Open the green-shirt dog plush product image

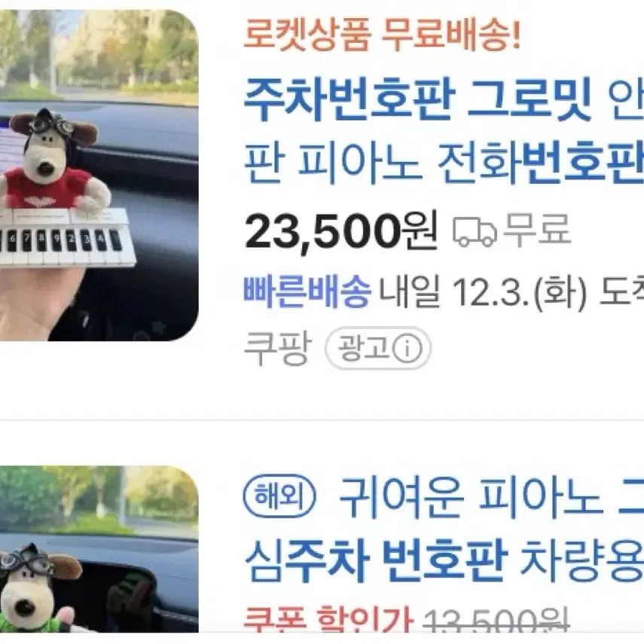pos(99,549)
